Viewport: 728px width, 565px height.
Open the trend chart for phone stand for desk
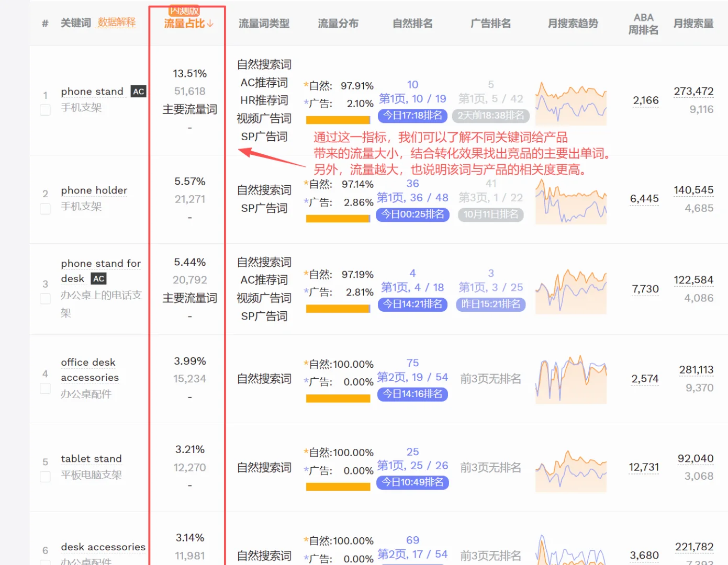pyautogui.click(x=571, y=292)
